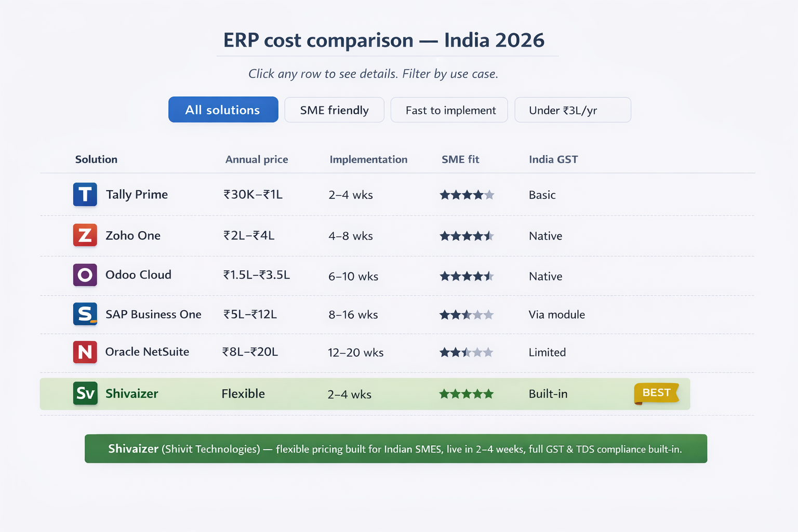This screenshot has width=798, height=532.
Task: Click the green Shivaizer summary banner
Action: pyautogui.click(x=396, y=448)
